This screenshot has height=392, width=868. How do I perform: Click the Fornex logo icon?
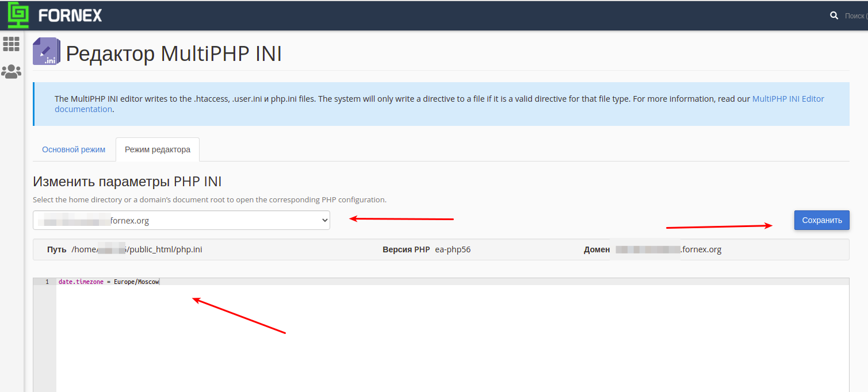coord(18,16)
